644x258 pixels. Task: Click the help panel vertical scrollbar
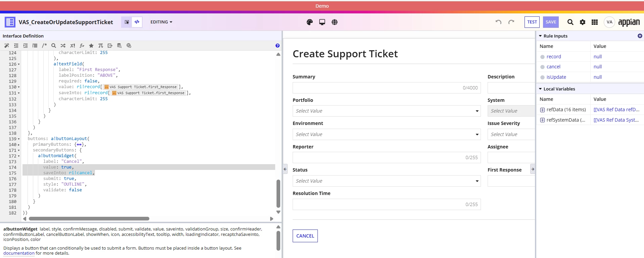278,241
